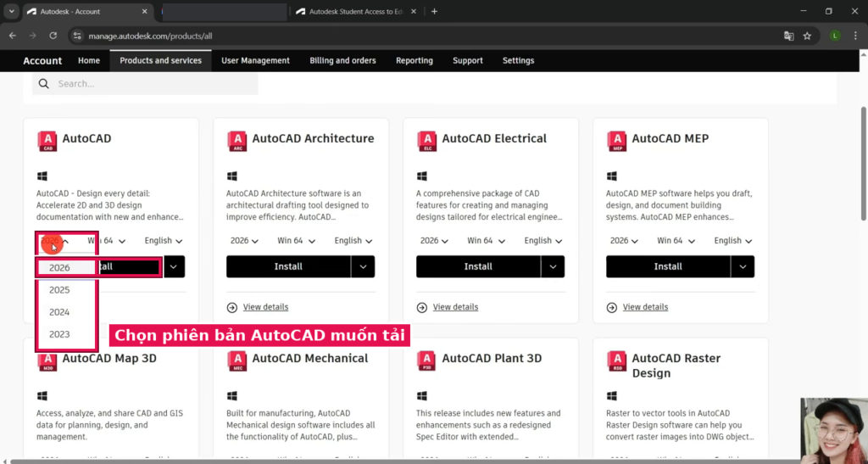Reload the page with the refresh icon
This screenshot has width=868, height=464.
point(53,36)
